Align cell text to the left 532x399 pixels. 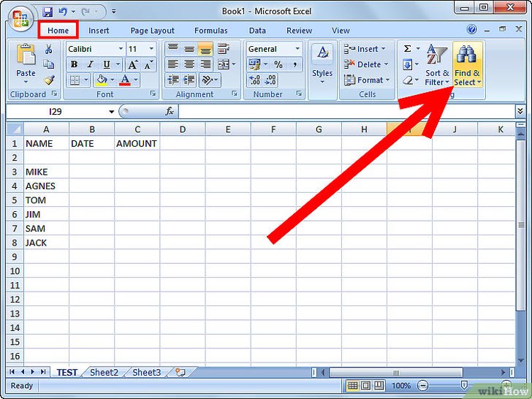pyautogui.click(x=173, y=64)
